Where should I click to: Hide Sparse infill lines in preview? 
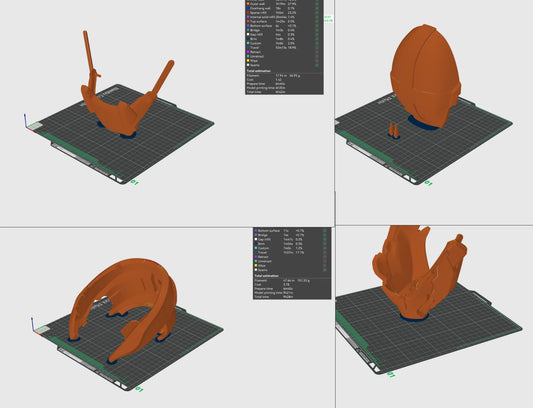[x=317, y=13]
